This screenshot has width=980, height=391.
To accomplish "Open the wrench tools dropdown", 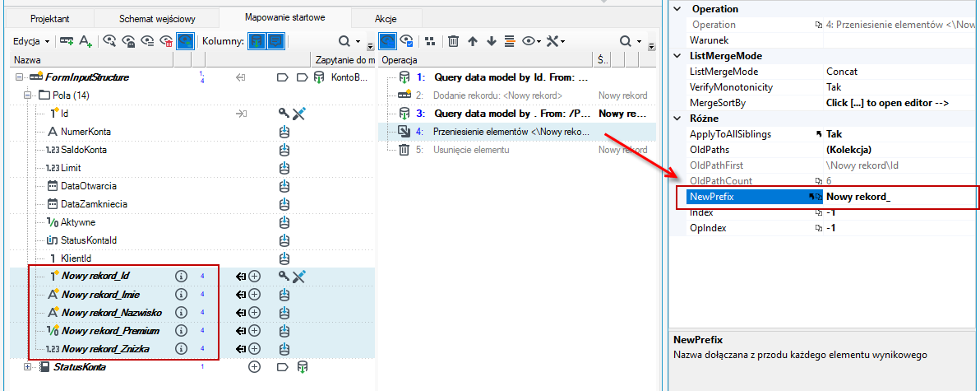I will click(556, 41).
